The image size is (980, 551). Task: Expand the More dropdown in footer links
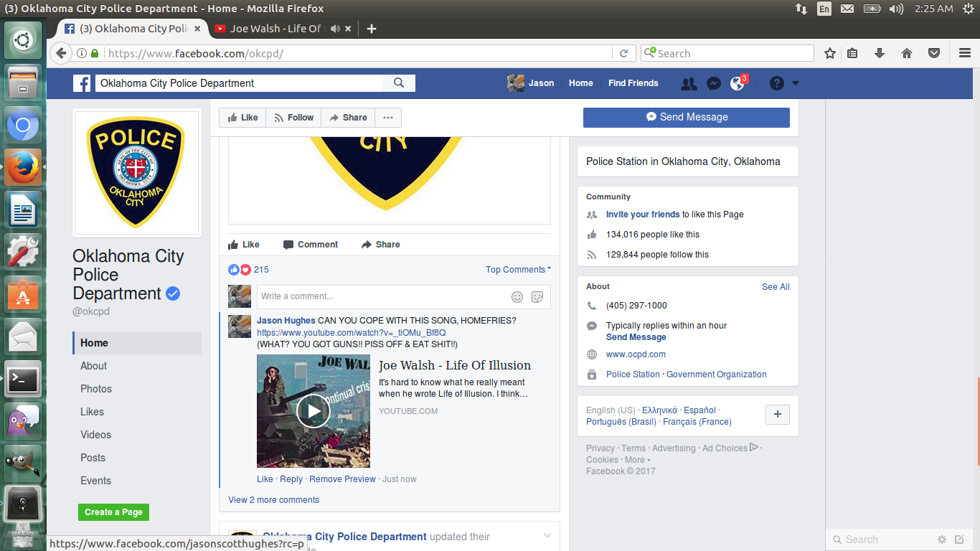coord(638,460)
